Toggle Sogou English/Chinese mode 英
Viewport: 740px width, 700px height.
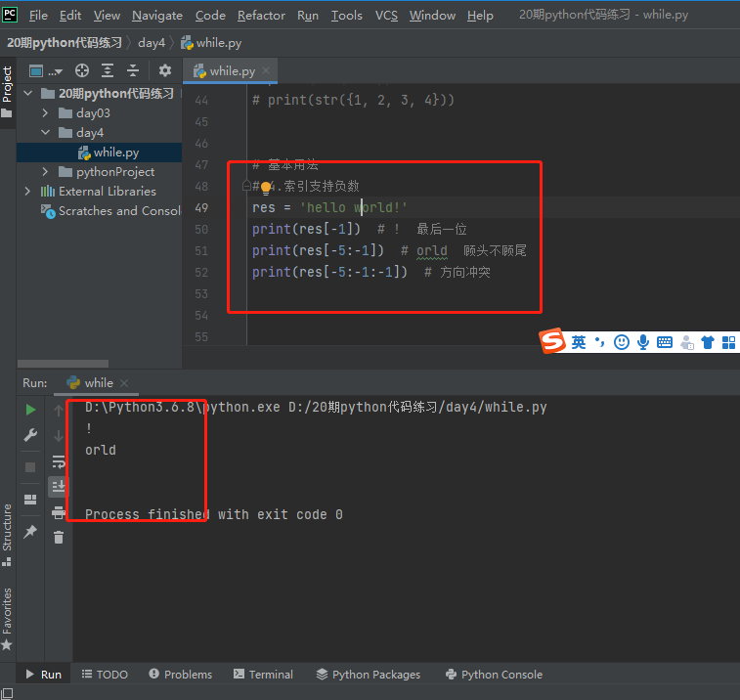pos(579,342)
